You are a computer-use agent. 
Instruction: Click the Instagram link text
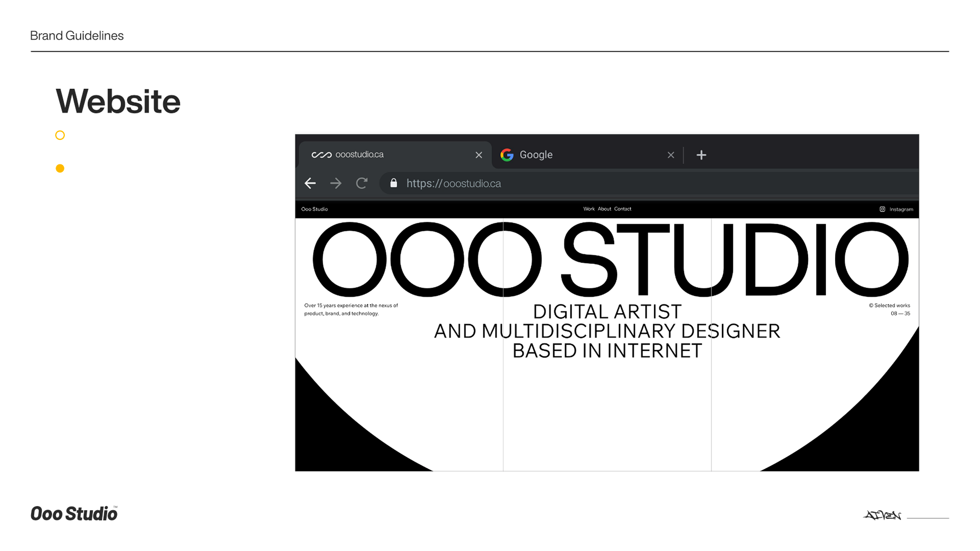(901, 209)
